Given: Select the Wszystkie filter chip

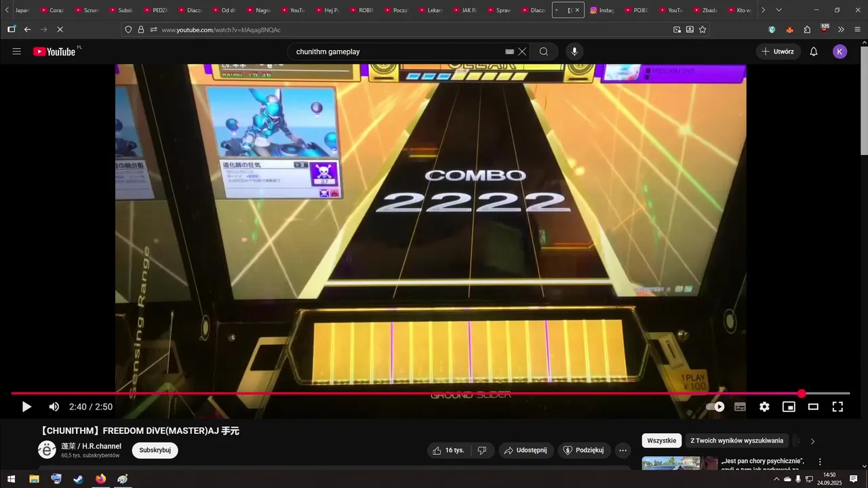Looking at the screenshot, I should click(662, 441).
